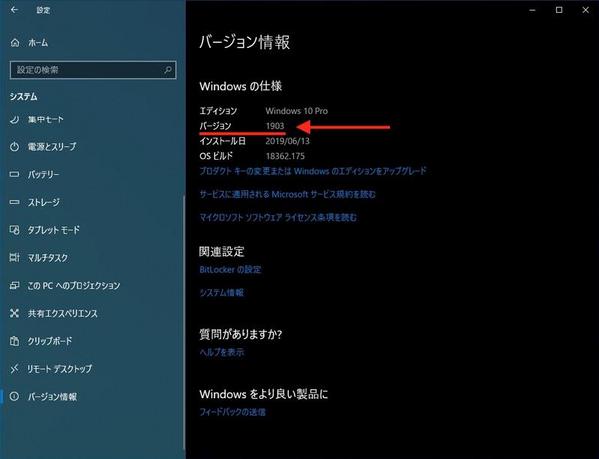599x459 pixels.
Task: Click the タブレット モード icon
Action: [x=15, y=230]
